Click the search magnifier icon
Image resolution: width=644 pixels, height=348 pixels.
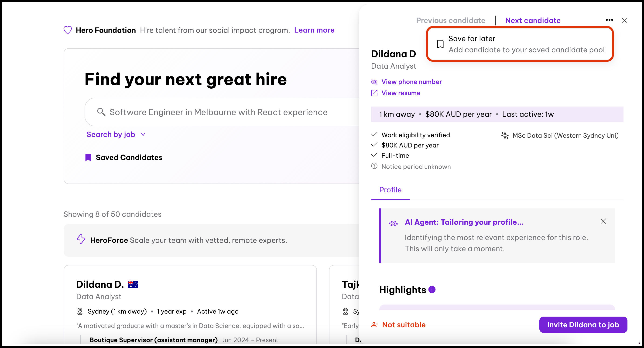coord(101,112)
